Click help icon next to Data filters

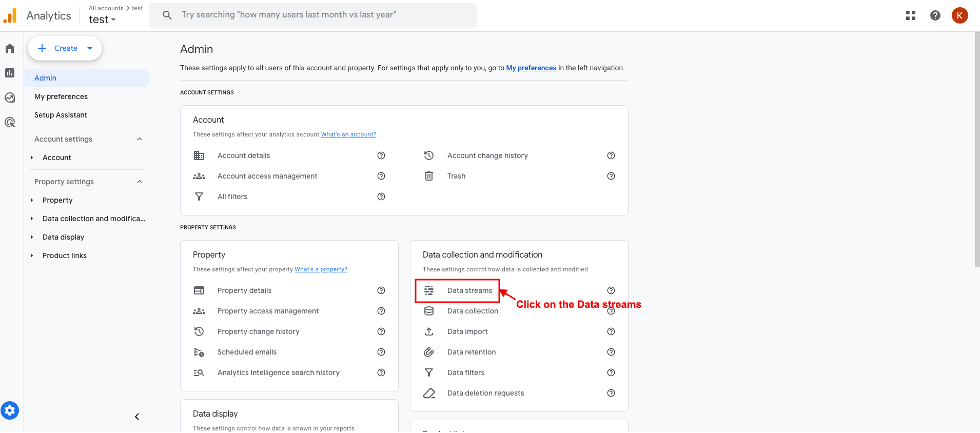pos(611,372)
